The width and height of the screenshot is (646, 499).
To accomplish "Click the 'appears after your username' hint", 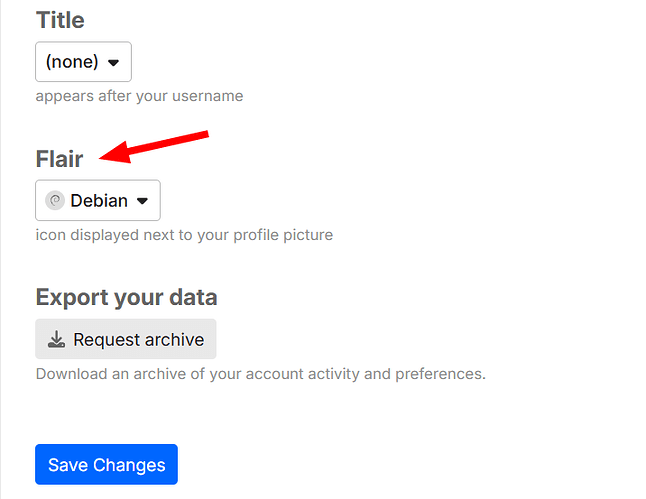I will 139,96.
